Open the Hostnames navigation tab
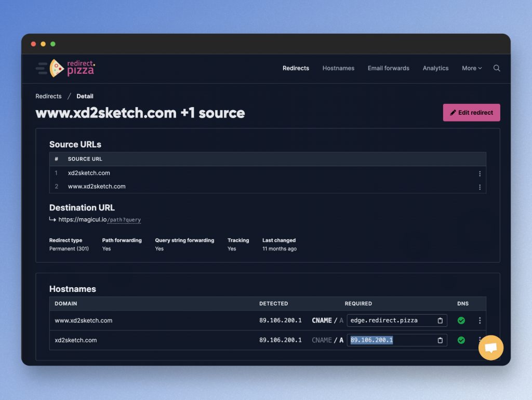This screenshot has width=532, height=400. tap(338, 68)
